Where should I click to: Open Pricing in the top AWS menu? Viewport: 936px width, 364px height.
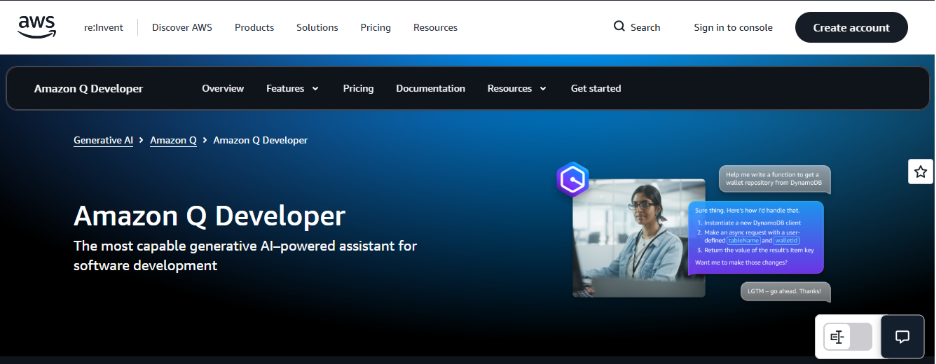375,27
